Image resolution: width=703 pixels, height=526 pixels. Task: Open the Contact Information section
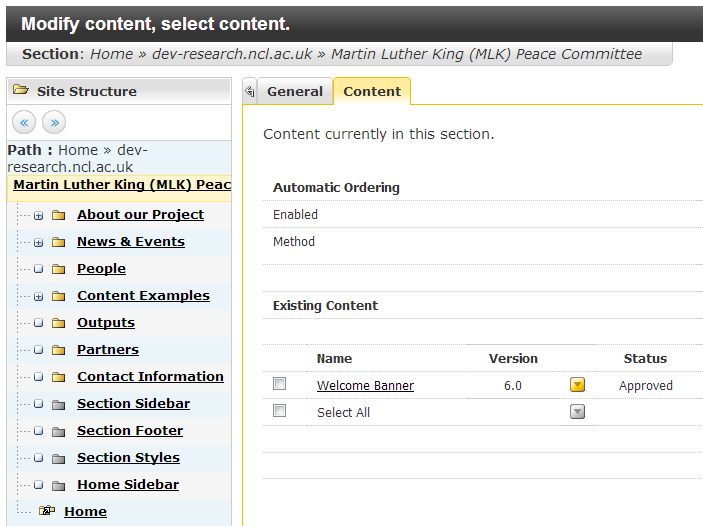tap(150, 377)
